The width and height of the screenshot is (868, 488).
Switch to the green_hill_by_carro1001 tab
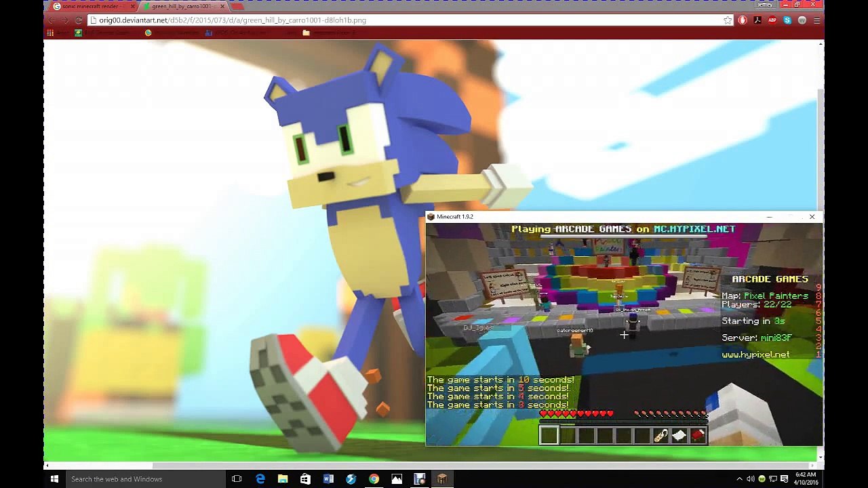pyautogui.click(x=184, y=6)
